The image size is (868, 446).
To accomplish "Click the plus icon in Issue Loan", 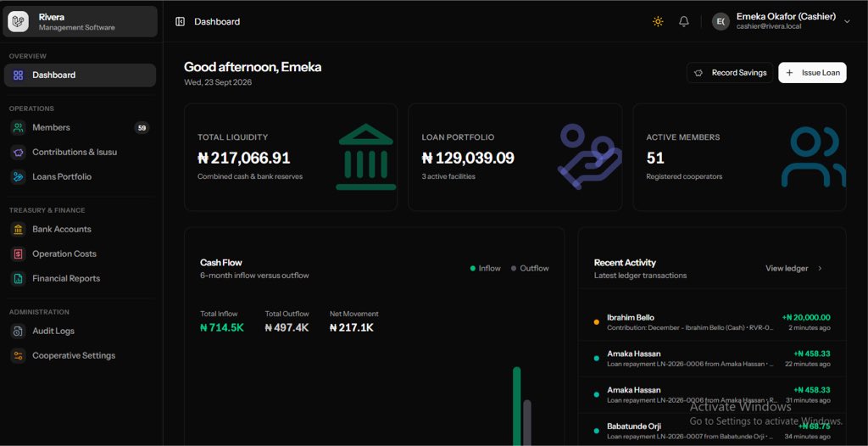I will click(x=789, y=73).
